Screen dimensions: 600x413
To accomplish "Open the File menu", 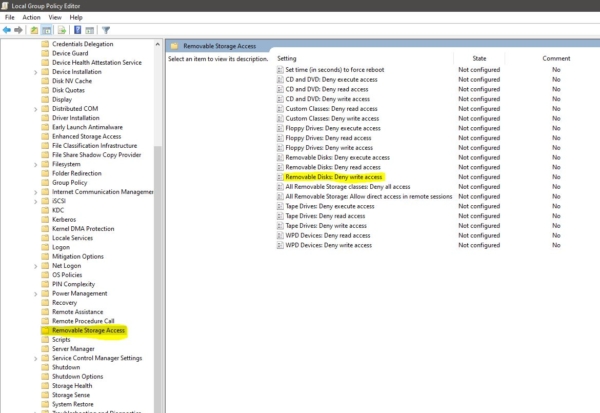I will tap(10, 17).
